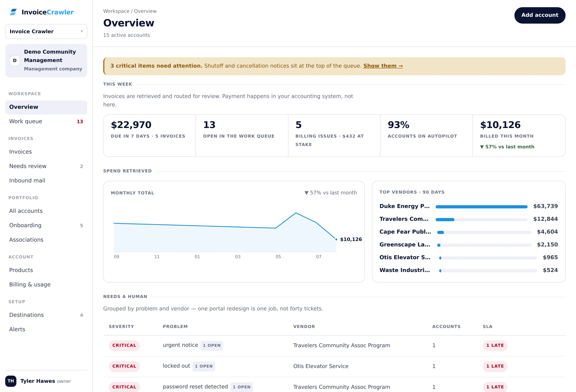The width and height of the screenshot is (576, 392).
Task: Click the $22,970 due in 7 days card
Action: 150,136
